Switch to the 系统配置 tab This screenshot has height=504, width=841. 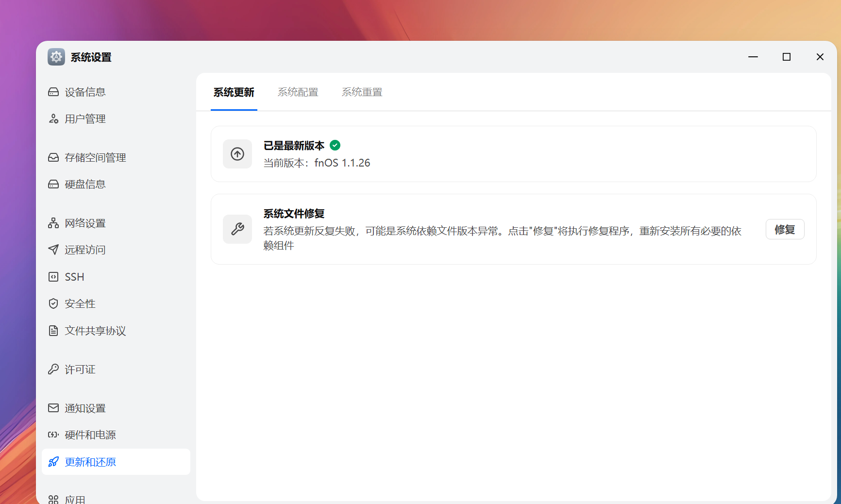pos(298,92)
